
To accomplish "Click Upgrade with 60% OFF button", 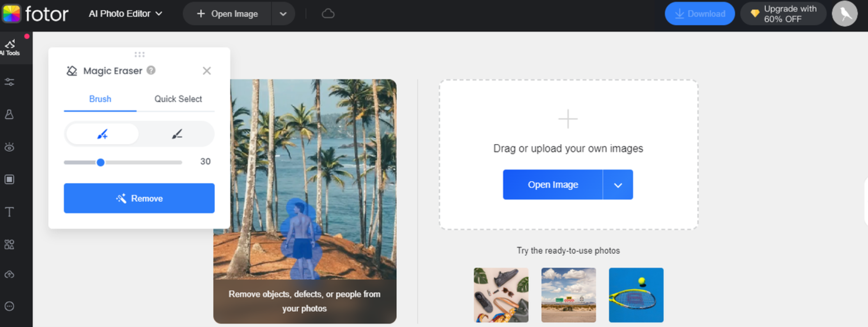I will [783, 14].
